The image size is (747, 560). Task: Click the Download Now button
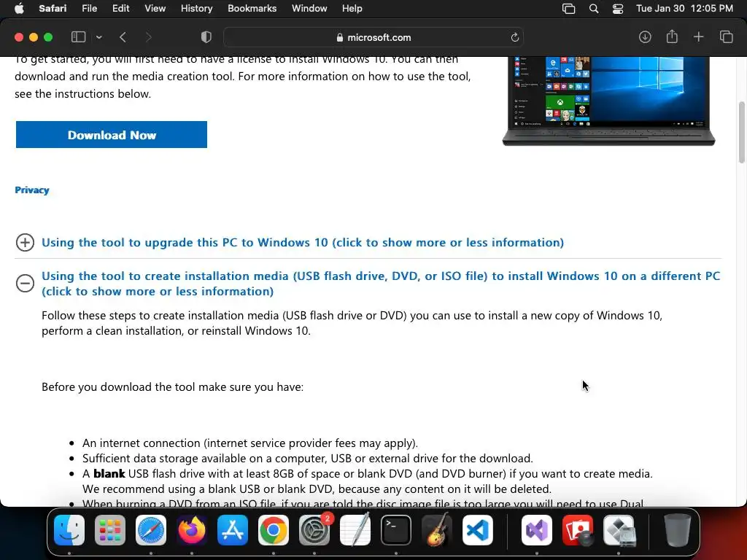point(112,135)
